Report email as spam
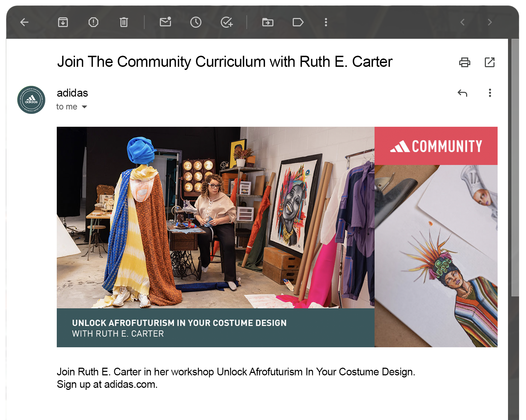 point(93,22)
